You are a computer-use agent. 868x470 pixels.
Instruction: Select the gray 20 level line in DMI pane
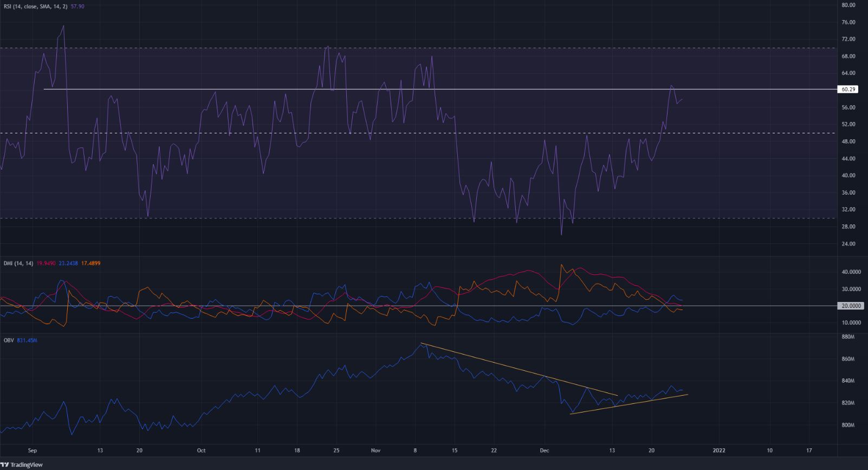tap(418, 306)
